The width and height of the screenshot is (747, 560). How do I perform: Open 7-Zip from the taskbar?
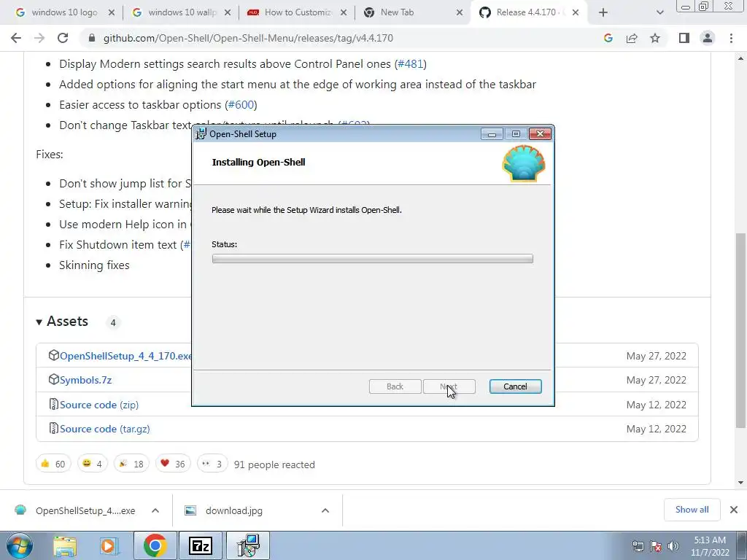point(201,546)
